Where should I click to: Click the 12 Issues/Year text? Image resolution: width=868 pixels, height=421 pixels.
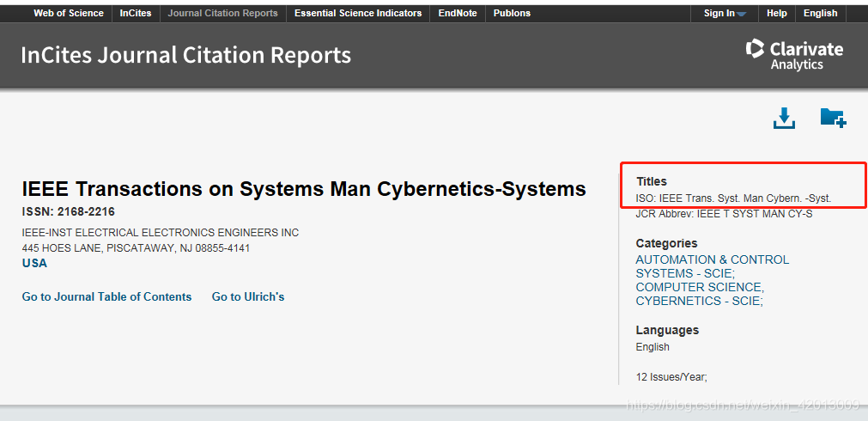click(x=671, y=377)
